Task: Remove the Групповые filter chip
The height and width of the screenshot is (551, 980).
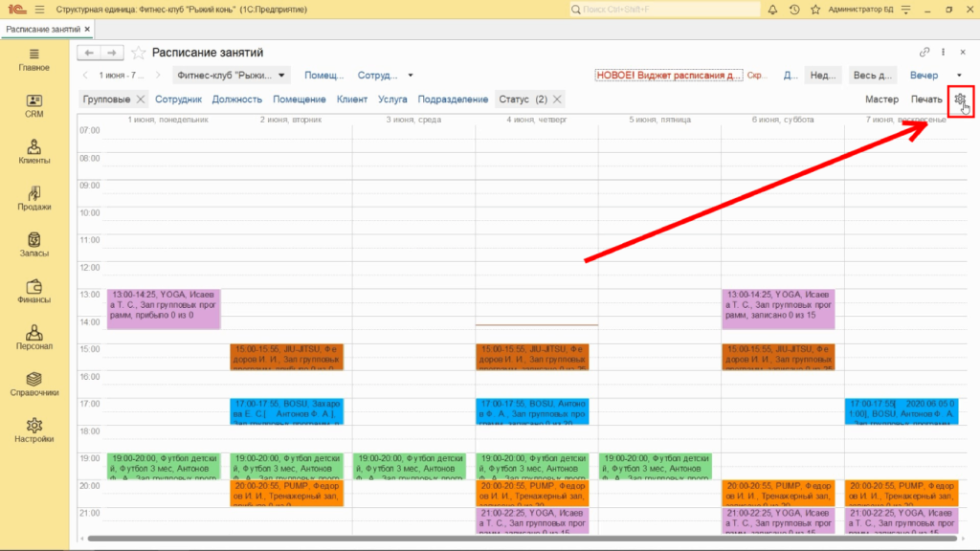Action: (141, 99)
